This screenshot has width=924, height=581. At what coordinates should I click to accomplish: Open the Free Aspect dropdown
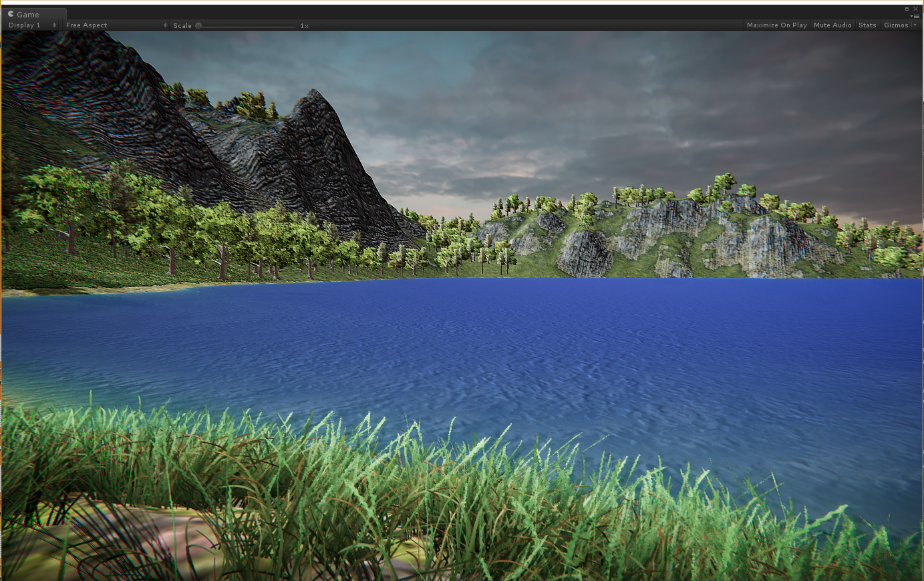pyautogui.click(x=116, y=25)
